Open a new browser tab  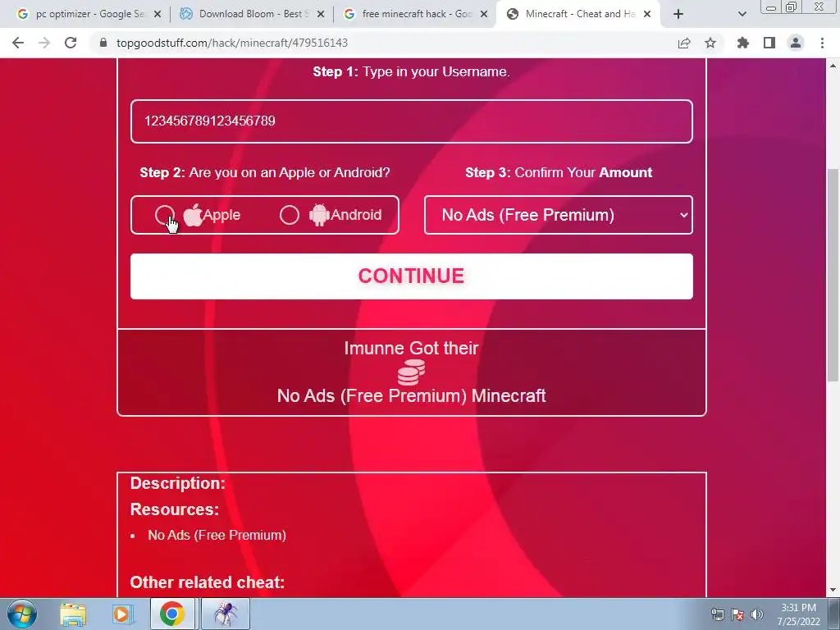click(x=678, y=15)
